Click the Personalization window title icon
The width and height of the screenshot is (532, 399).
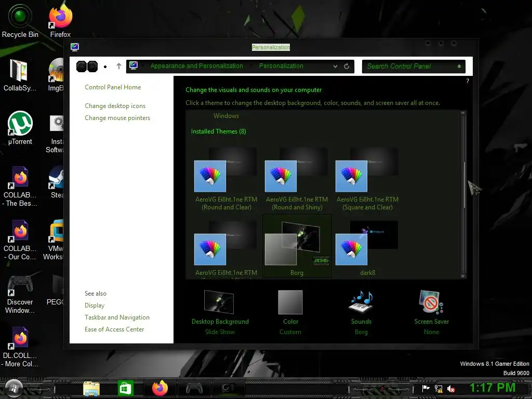point(75,47)
